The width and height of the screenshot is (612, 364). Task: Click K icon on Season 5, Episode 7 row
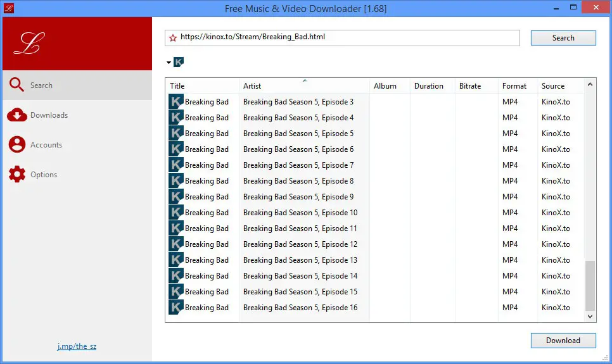coord(176,165)
